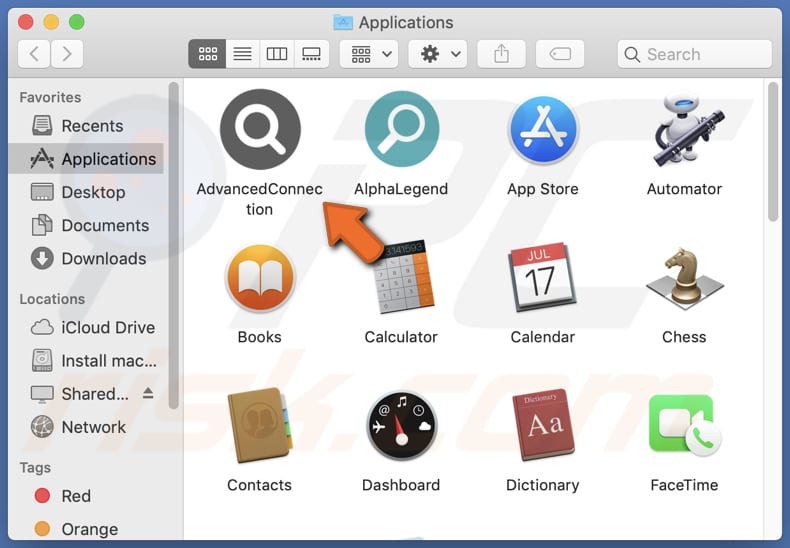Switch to gallery view

[x=311, y=54]
